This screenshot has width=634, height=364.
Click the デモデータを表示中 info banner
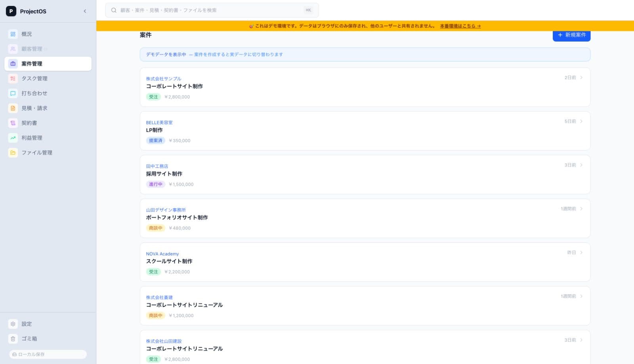[365, 55]
